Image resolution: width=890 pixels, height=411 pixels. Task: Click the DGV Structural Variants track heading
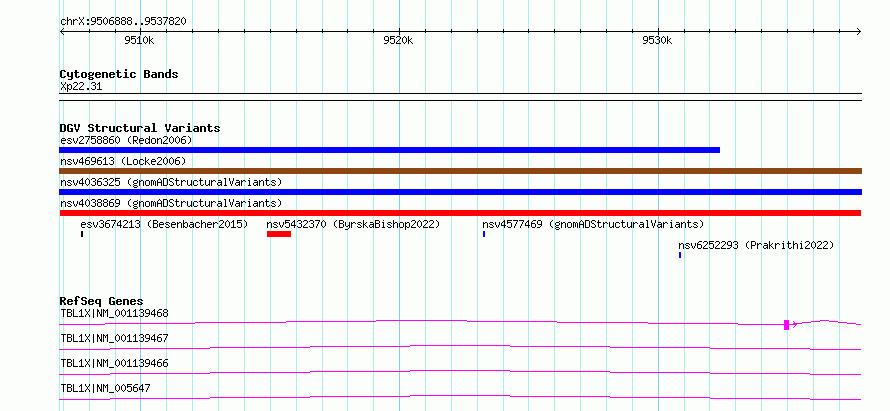point(140,128)
